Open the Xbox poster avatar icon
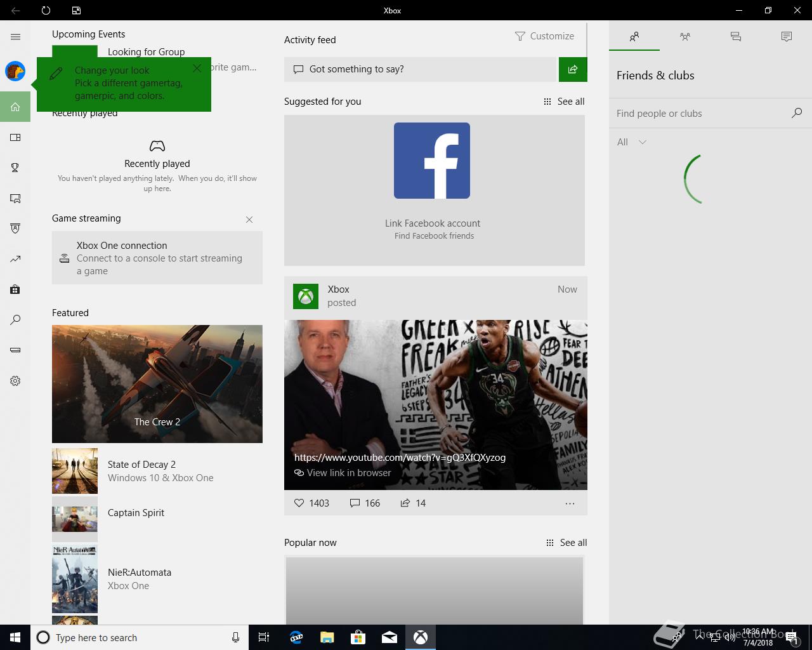The image size is (812, 650). click(306, 296)
